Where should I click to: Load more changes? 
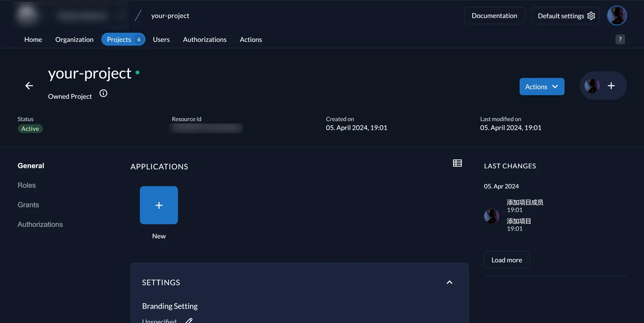click(507, 260)
